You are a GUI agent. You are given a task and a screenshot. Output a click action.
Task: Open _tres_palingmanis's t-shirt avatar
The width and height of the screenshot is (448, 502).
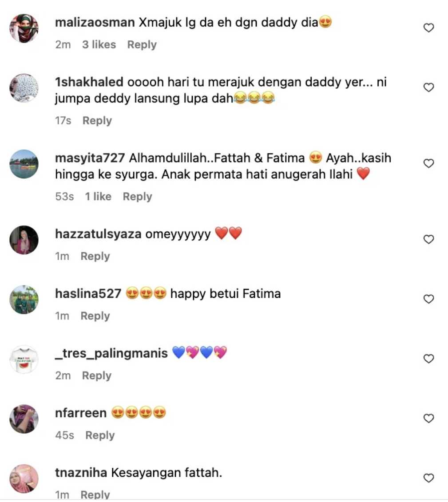point(24,359)
